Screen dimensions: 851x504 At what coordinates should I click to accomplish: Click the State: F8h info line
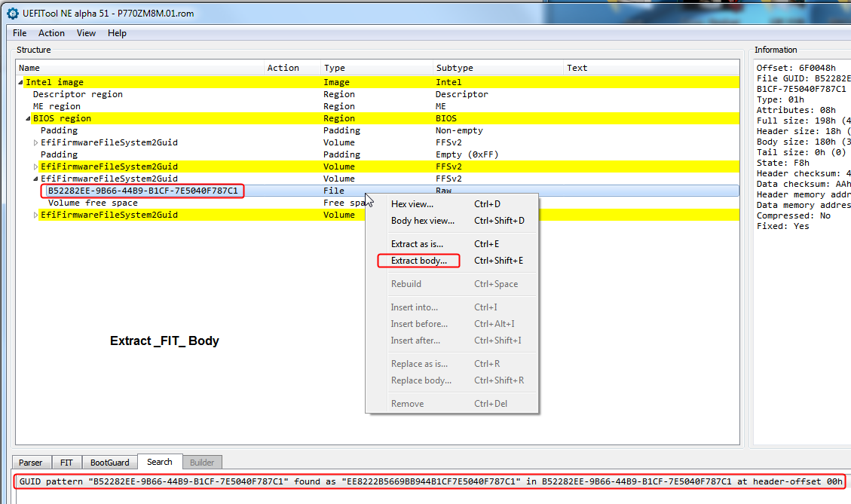pyautogui.click(x=782, y=163)
